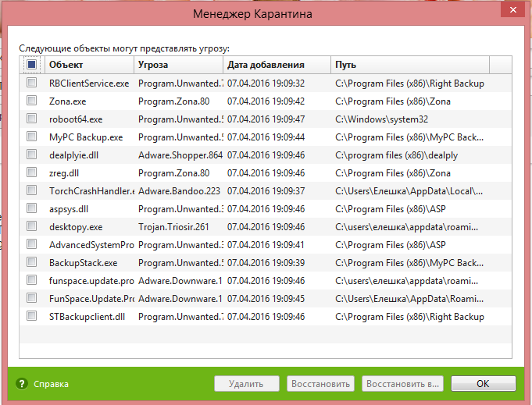This screenshot has width=532, height=405.
Task: Click Right Backup path for RBClientService.exe
Action: coord(409,83)
